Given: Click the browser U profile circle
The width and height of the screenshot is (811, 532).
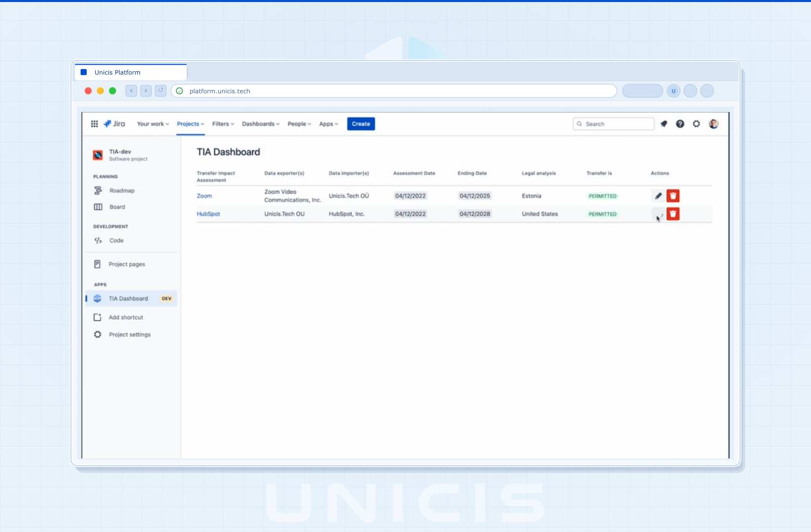Looking at the screenshot, I should coord(674,91).
